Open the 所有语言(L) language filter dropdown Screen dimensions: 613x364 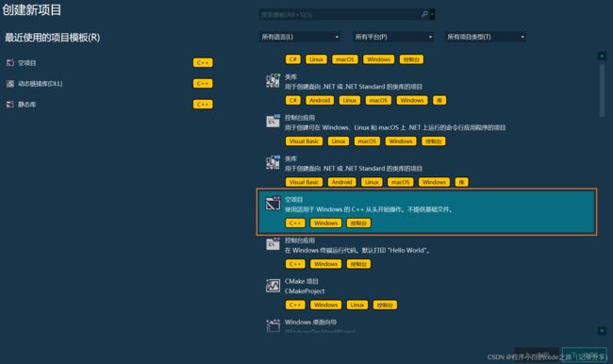pos(300,37)
